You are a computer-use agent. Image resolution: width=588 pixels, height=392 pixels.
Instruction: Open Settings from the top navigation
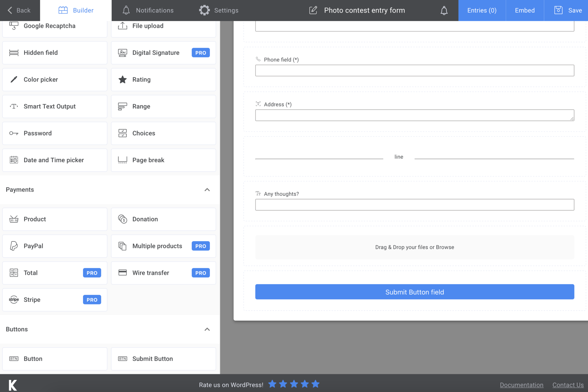pyautogui.click(x=219, y=10)
